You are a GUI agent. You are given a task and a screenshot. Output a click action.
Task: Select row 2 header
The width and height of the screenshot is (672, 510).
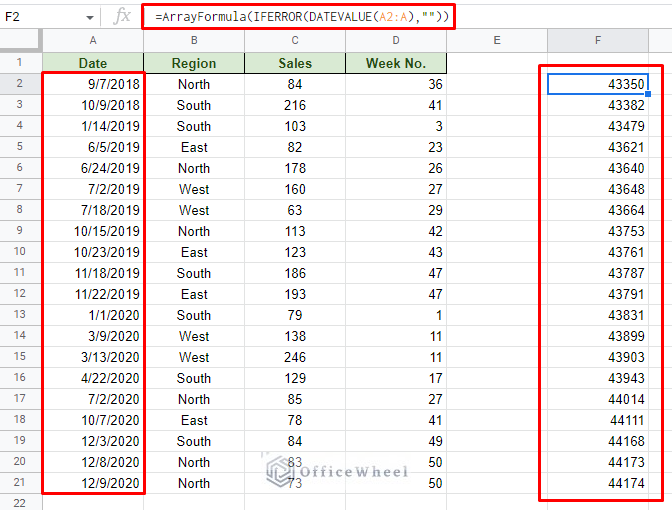tap(20, 84)
